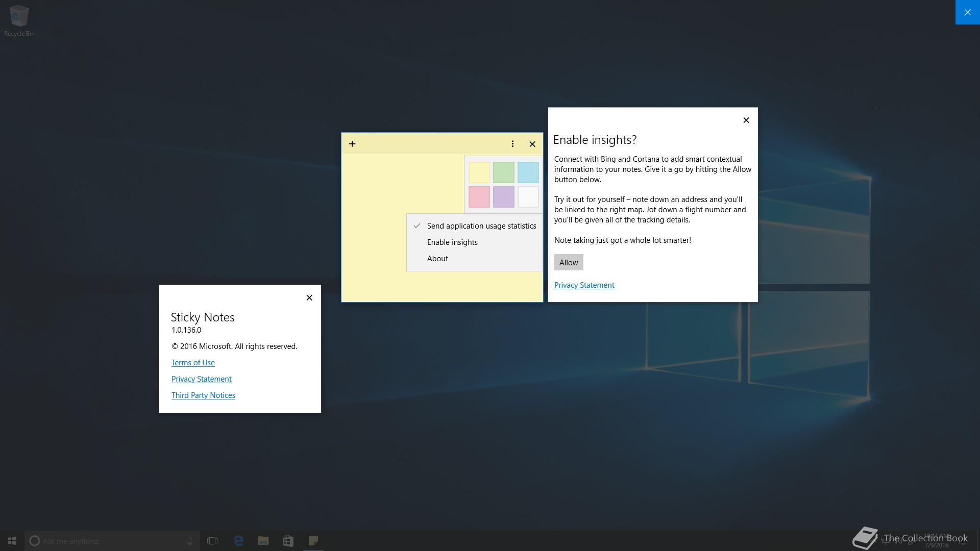Add a new sticky note with plus icon
The image size is (980, 551).
tap(352, 144)
